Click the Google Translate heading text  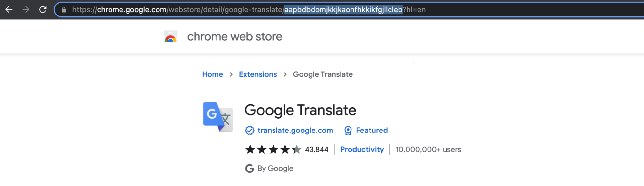coord(300,110)
